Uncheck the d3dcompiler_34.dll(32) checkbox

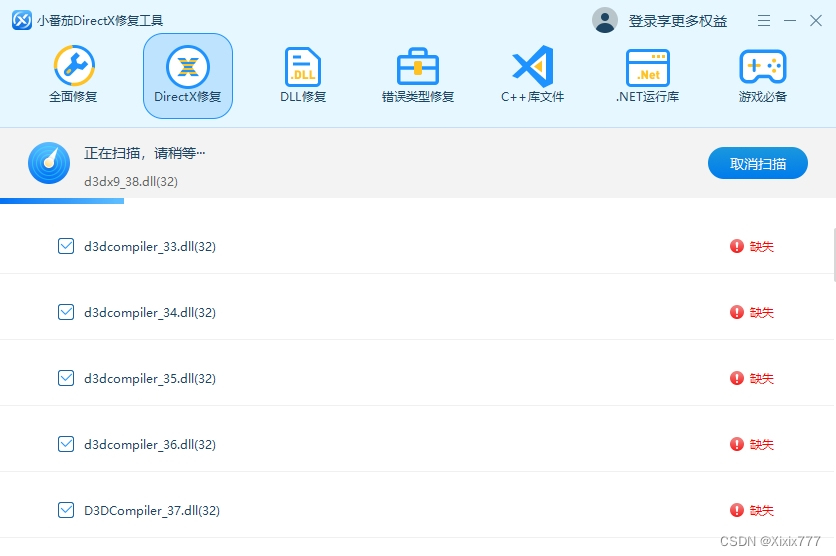[x=66, y=312]
